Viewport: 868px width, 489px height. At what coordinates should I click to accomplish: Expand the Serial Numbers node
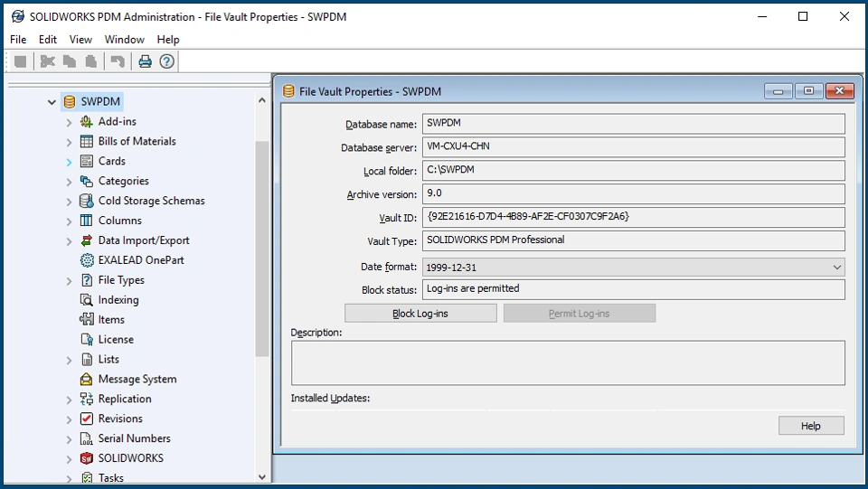click(70, 439)
